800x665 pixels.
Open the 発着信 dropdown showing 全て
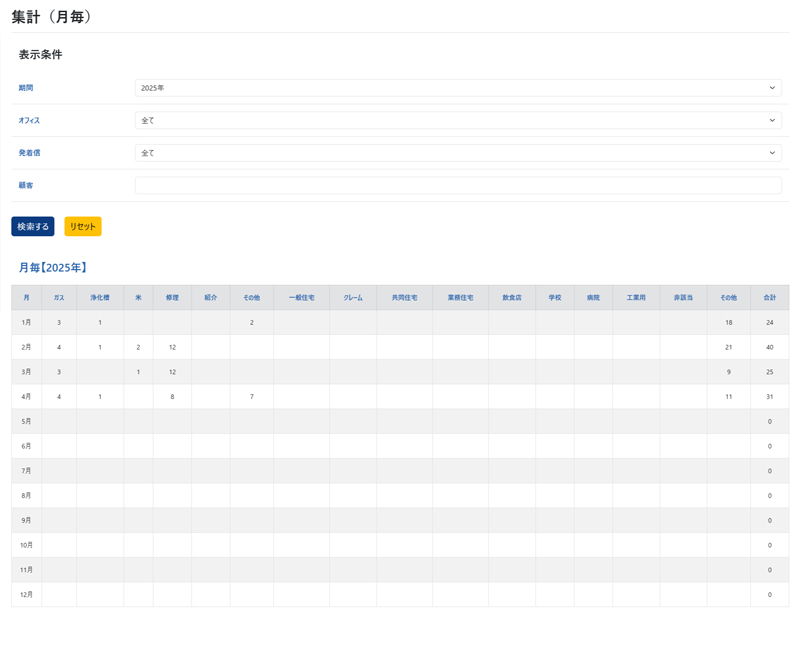tap(458, 153)
